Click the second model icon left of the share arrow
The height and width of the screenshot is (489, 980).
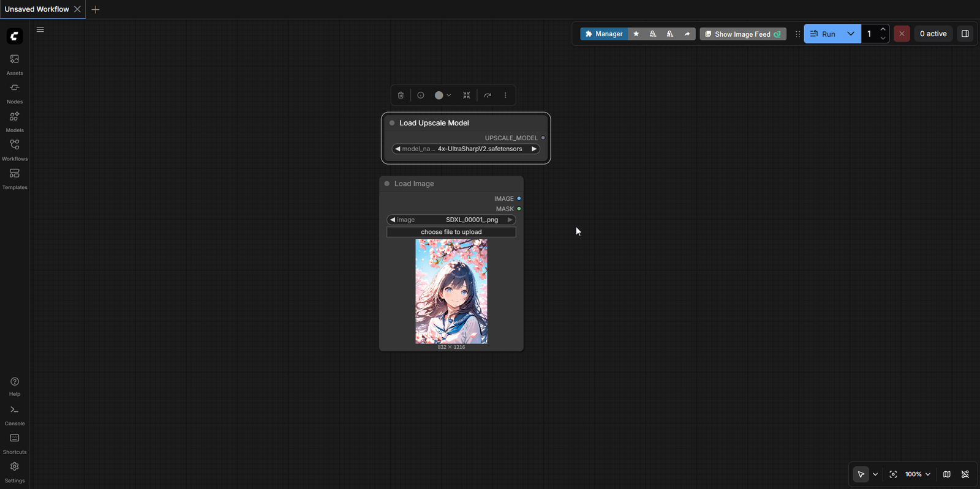click(670, 34)
